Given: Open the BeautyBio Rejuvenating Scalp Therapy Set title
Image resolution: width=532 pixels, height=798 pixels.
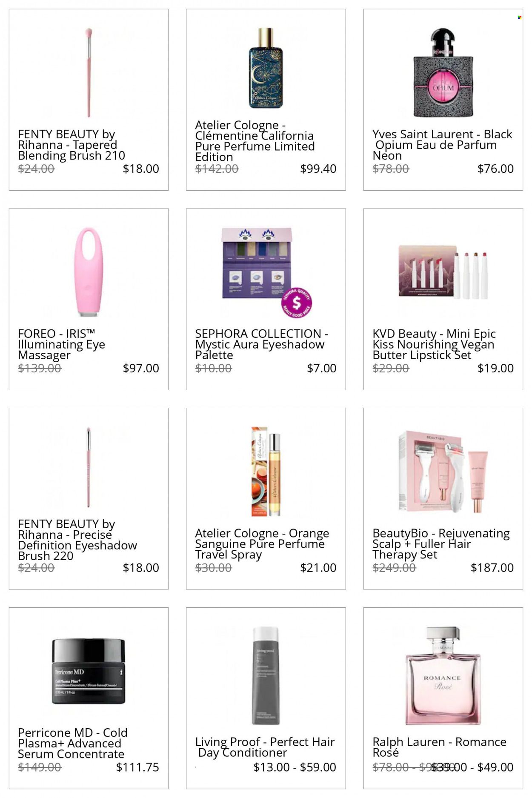Looking at the screenshot, I should (x=441, y=544).
